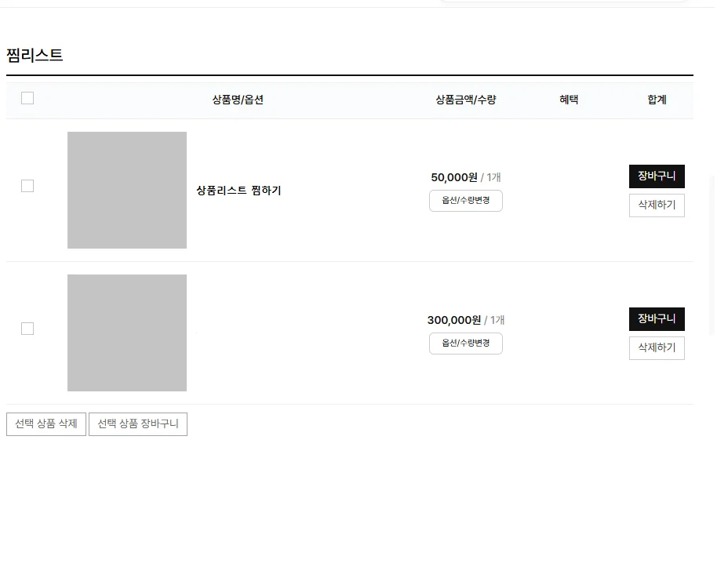Click 삭제하기 for the 50,000원 item
Image resolution: width=728 pixels, height=578 pixels.
tap(657, 205)
